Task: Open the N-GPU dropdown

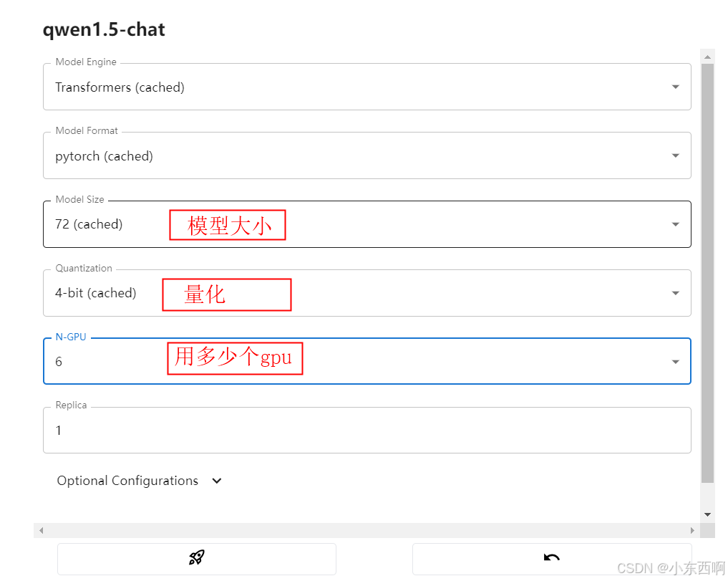Action: 367,362
